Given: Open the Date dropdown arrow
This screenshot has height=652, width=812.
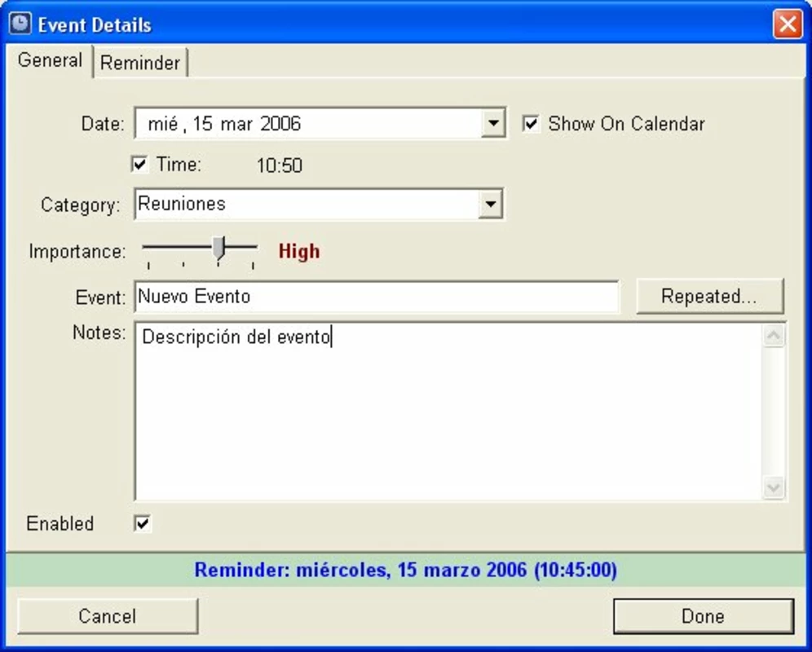Looking at the screenshot, I should click(x=493, y=123).
